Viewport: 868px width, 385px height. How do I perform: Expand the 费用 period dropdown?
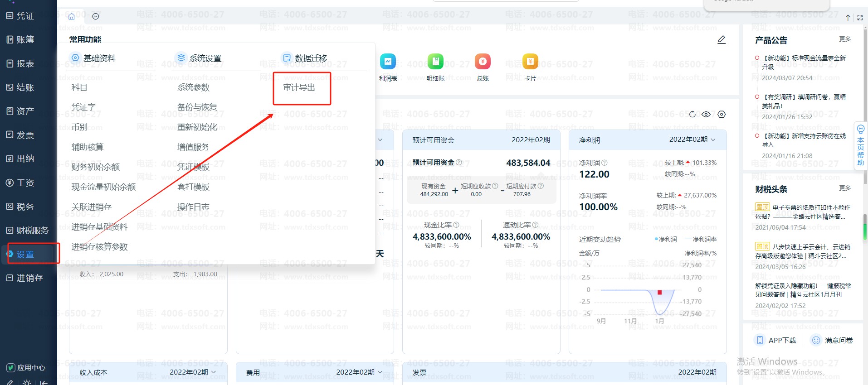[359, 372]
